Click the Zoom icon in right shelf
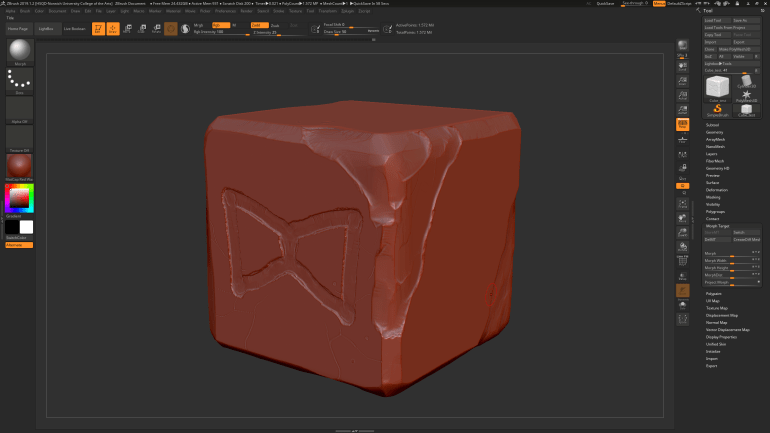 pos(683,81)
